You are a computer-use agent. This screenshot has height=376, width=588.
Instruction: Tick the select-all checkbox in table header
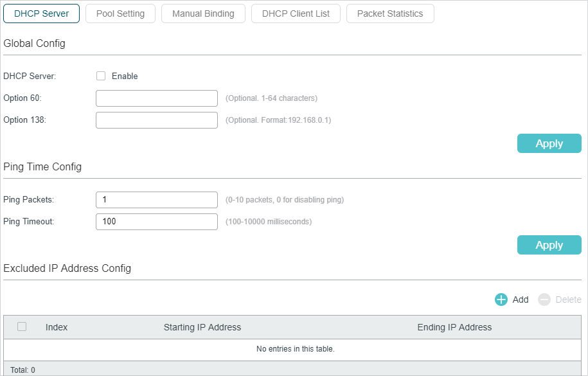[22, 327]
